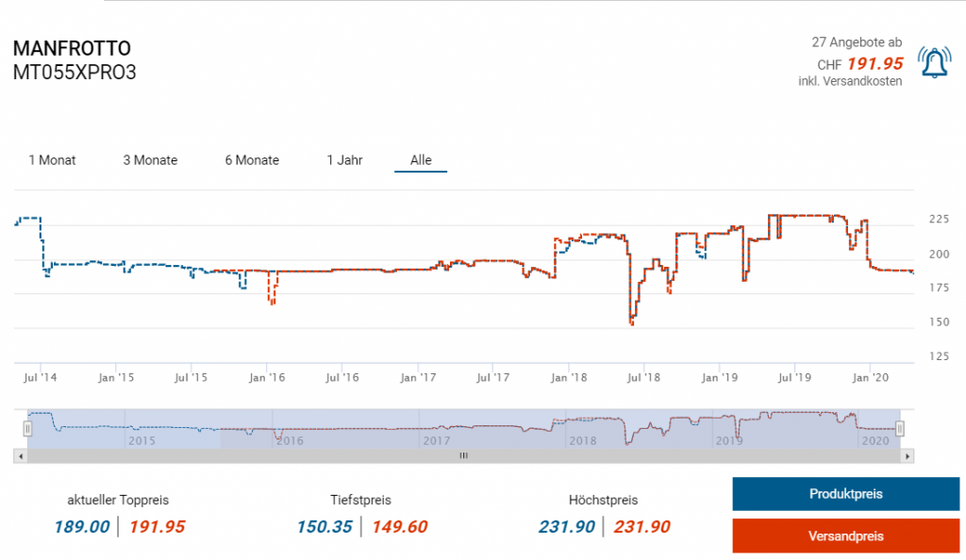Click the left navigator range handle
966x560 pixels.
click(x=28, y=428)
